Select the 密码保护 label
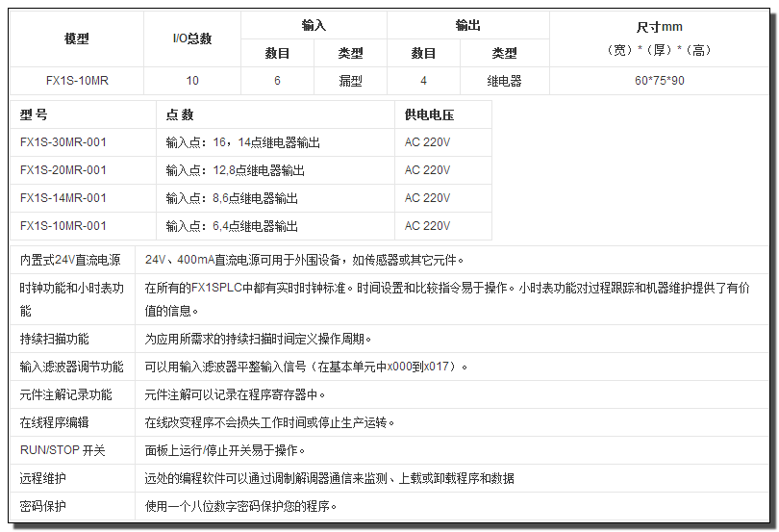Screen dimensions: 779x532 click(x=42, y=506)
